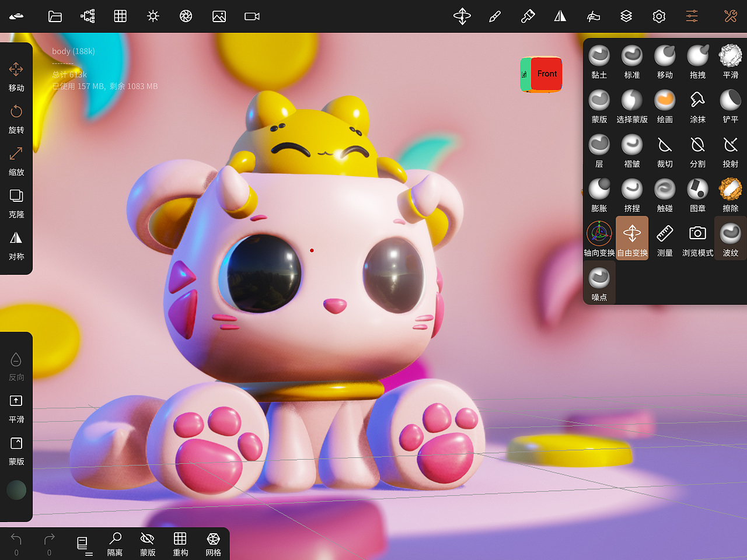Screen dimensions: 747x560
Task: Switch to 浏览模式 view mode
Action: (x=698, y=239)
